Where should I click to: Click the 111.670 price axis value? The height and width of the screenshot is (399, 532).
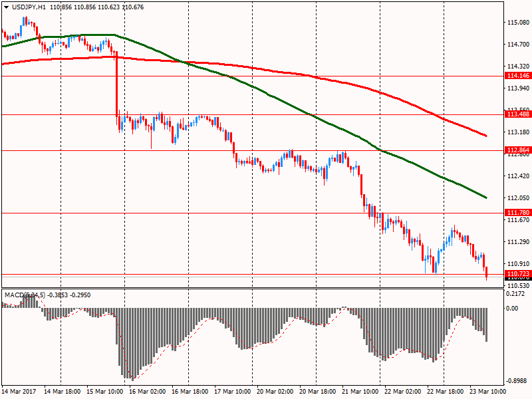pyautogui.click(x=518, y=220)
